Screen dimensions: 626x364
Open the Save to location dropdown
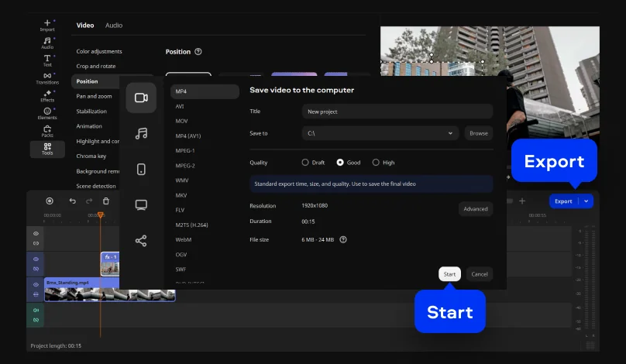(451, 133)
